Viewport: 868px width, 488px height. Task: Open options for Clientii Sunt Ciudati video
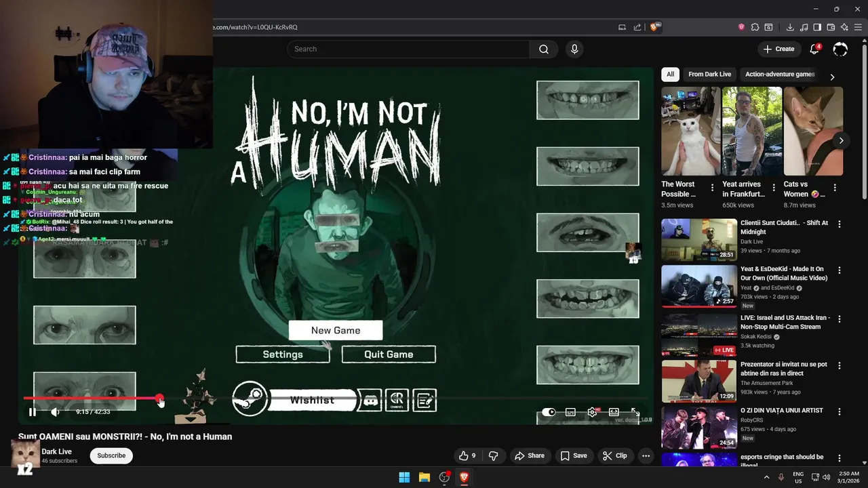pos(840,224)
